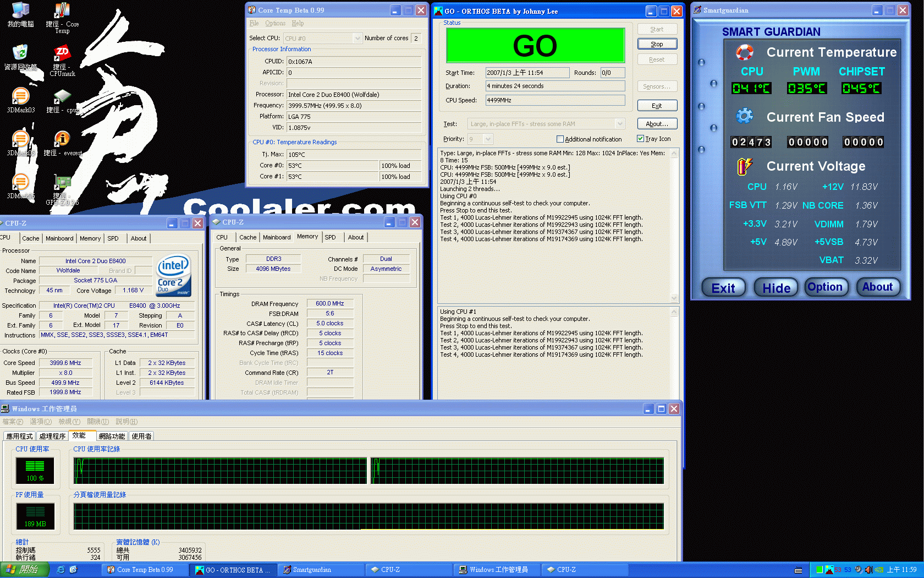Click the lifebuoy temperature icon in Smartguardian

click(745, 52)
